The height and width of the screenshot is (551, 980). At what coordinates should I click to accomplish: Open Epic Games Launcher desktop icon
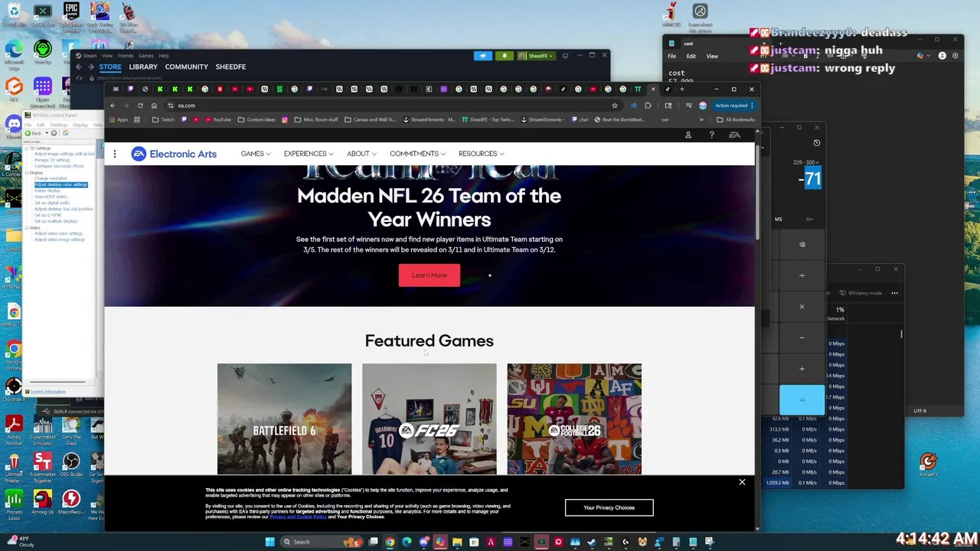tap(71, 15)
